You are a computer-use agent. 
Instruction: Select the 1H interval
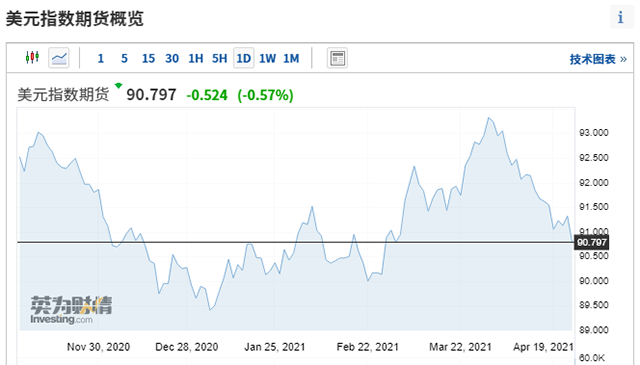pos(196,59)
